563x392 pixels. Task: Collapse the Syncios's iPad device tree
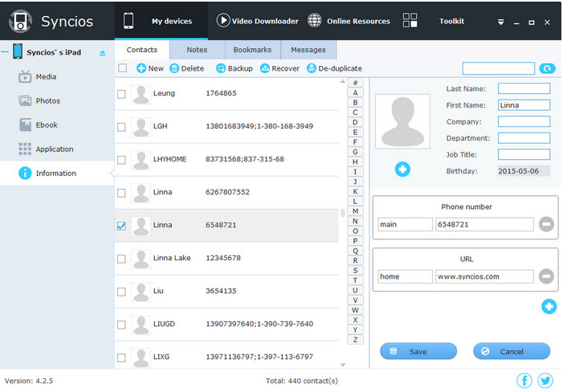(5, 52)
